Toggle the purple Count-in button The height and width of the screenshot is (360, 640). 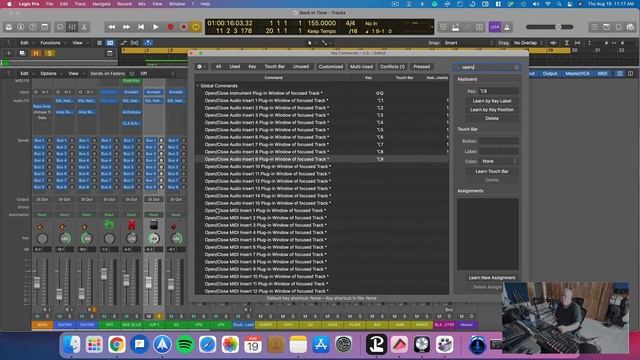(495, 27)
